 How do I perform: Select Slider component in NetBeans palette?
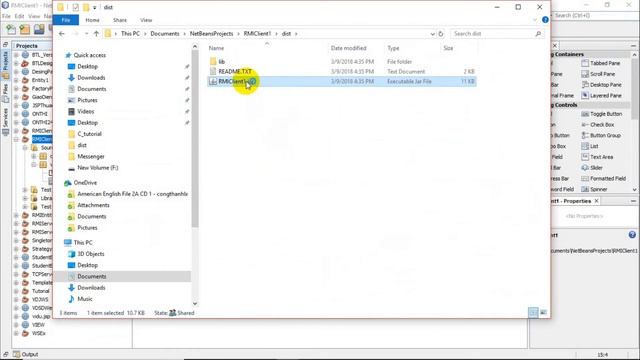[592, 168]
